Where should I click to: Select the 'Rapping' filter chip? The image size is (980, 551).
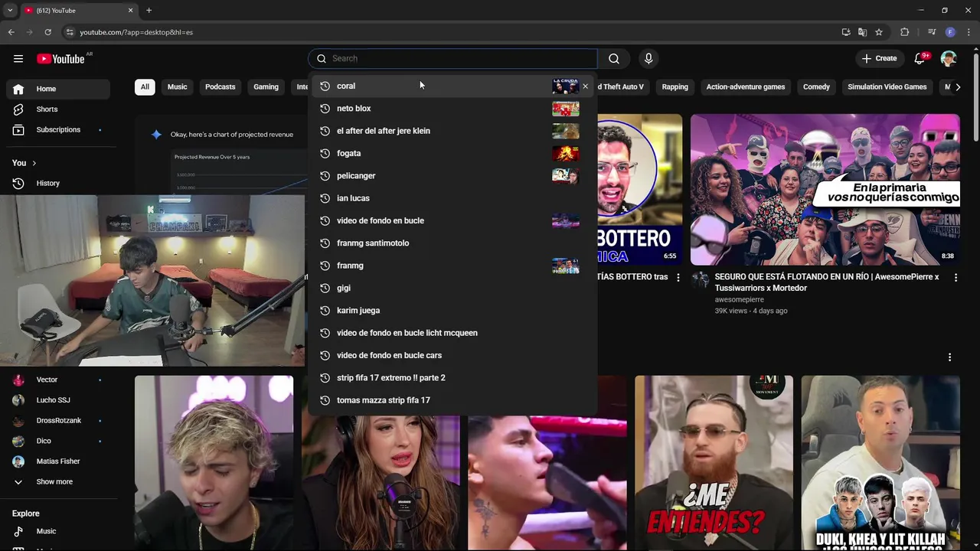pos(675,87)
